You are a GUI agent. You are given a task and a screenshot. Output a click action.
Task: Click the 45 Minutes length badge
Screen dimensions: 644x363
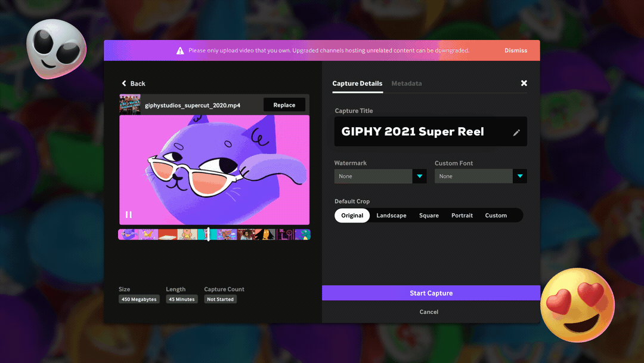point(181,299)
